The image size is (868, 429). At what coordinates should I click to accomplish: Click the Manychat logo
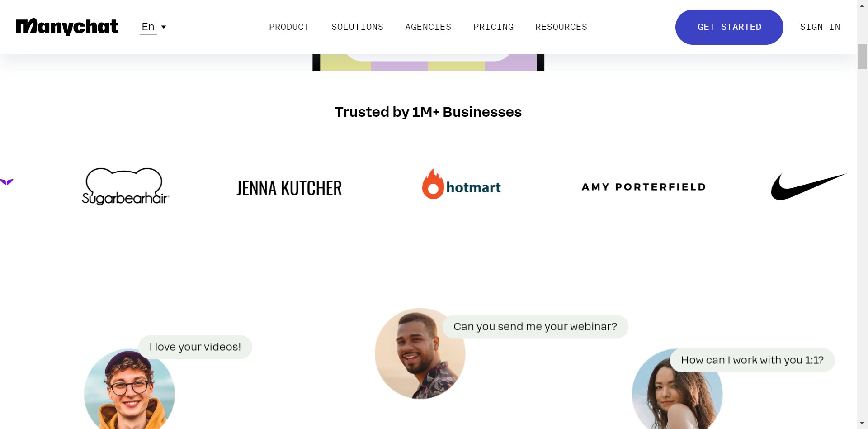[67, 27]
